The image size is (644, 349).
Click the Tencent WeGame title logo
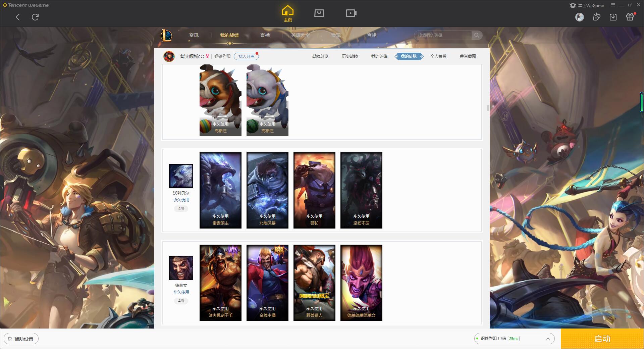(26, 5)
